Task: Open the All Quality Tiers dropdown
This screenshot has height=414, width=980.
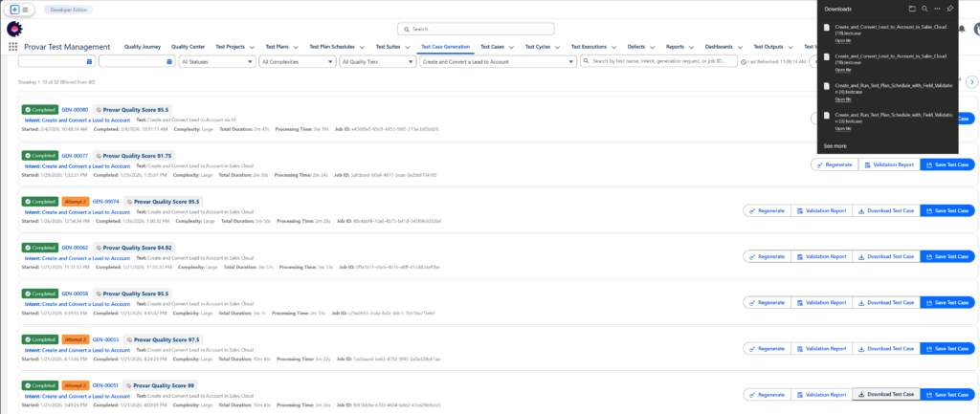Action: [x=376, y=61]
